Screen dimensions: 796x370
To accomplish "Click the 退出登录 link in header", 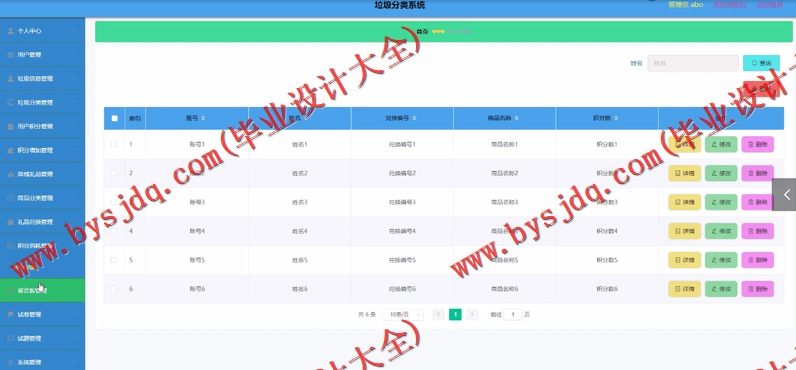I will (x=770, y=5).
